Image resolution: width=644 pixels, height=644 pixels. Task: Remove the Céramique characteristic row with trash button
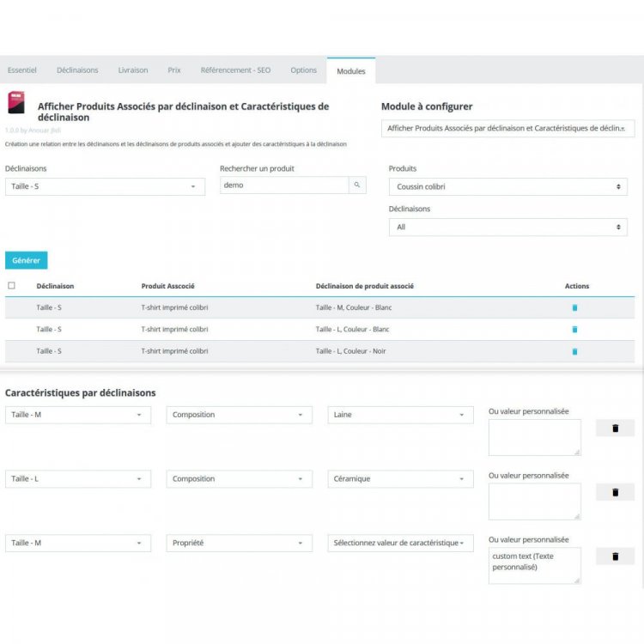(615, 493)
